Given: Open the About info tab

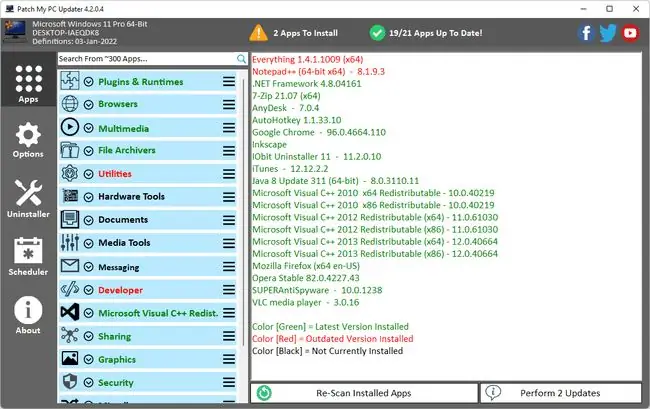Looking at the screenshot, I should coord(28,315).
